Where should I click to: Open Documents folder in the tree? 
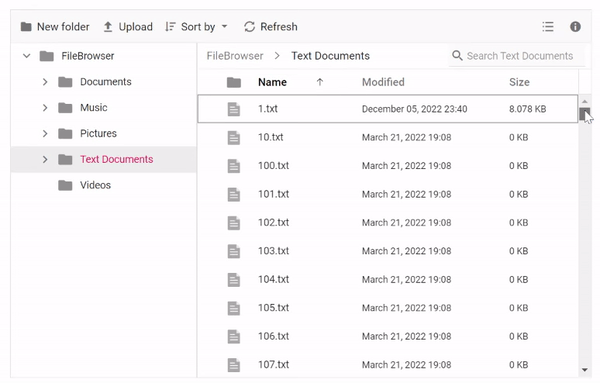[x=106, y=82]
